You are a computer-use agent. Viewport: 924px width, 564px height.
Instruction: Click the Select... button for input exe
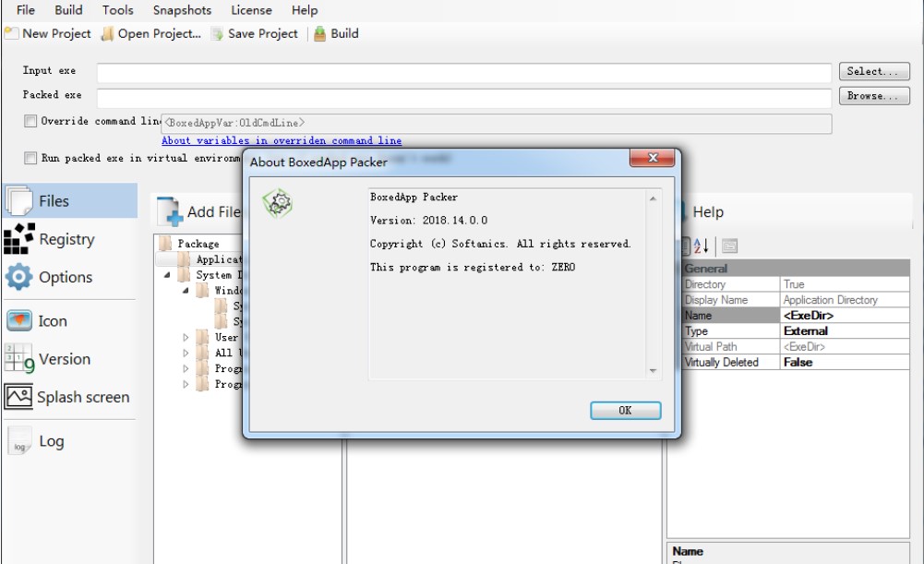[x=874, y=71]
